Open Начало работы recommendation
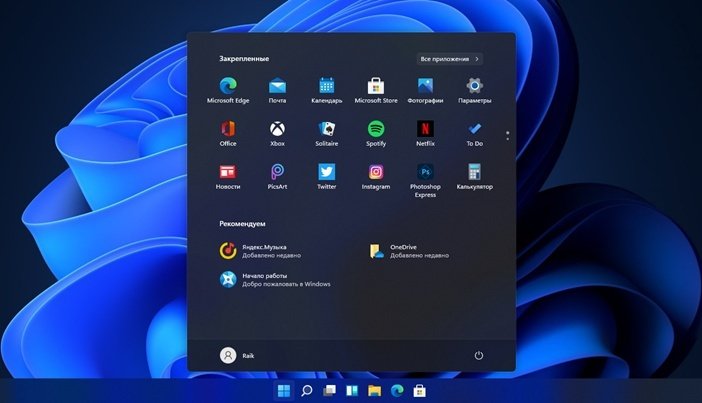Screen dimensions: 702x403 [x=274, y=279]
